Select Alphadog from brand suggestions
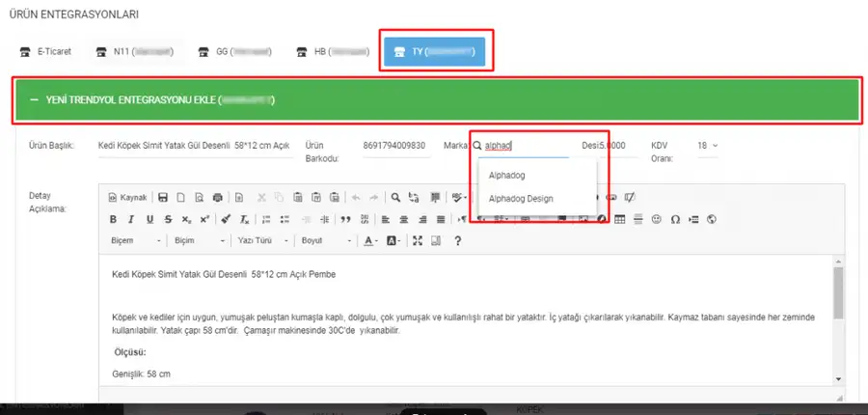Viewport: 868px width, 415px height. (x=506, y=175)
